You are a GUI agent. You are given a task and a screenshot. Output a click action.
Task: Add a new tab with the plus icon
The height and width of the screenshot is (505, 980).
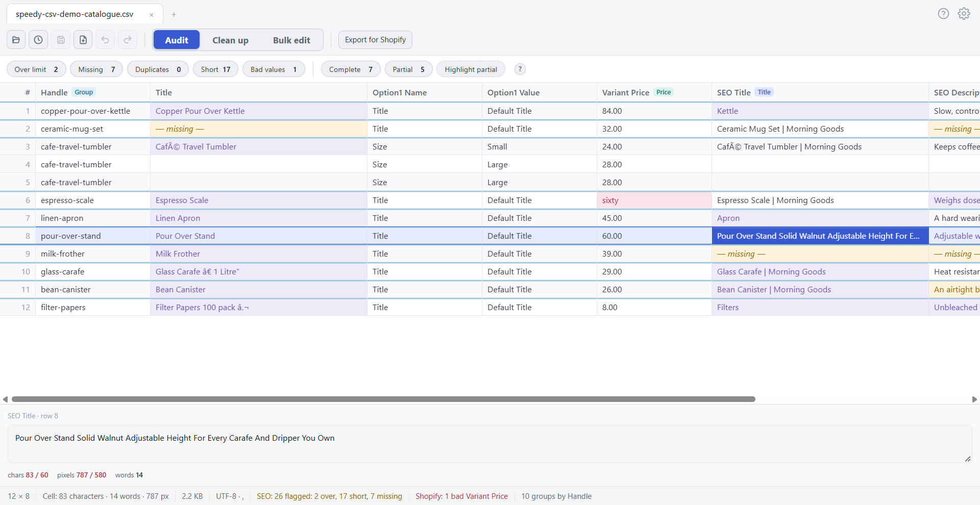(174, 14)
